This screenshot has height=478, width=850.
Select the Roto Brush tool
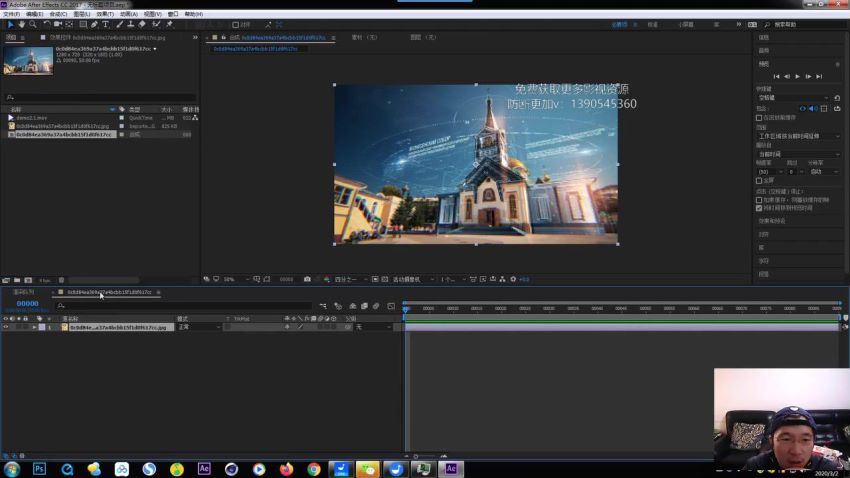tap(156, 24)
